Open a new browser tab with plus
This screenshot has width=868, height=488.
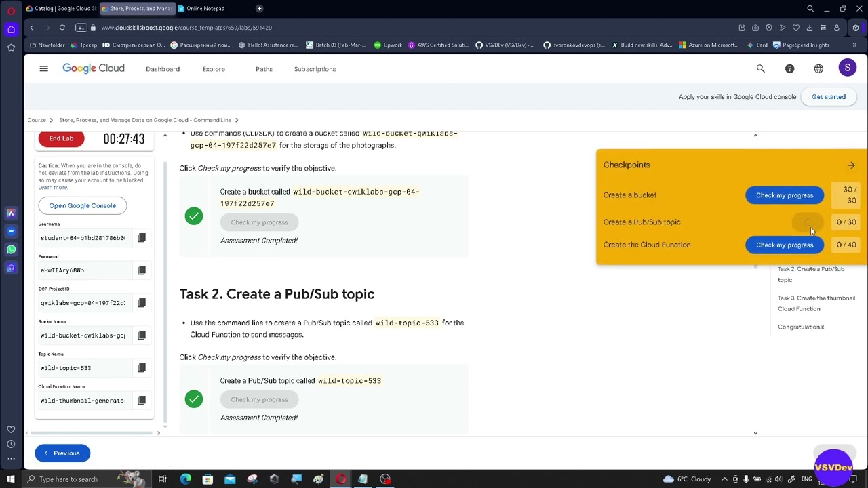tap(259, 8)
